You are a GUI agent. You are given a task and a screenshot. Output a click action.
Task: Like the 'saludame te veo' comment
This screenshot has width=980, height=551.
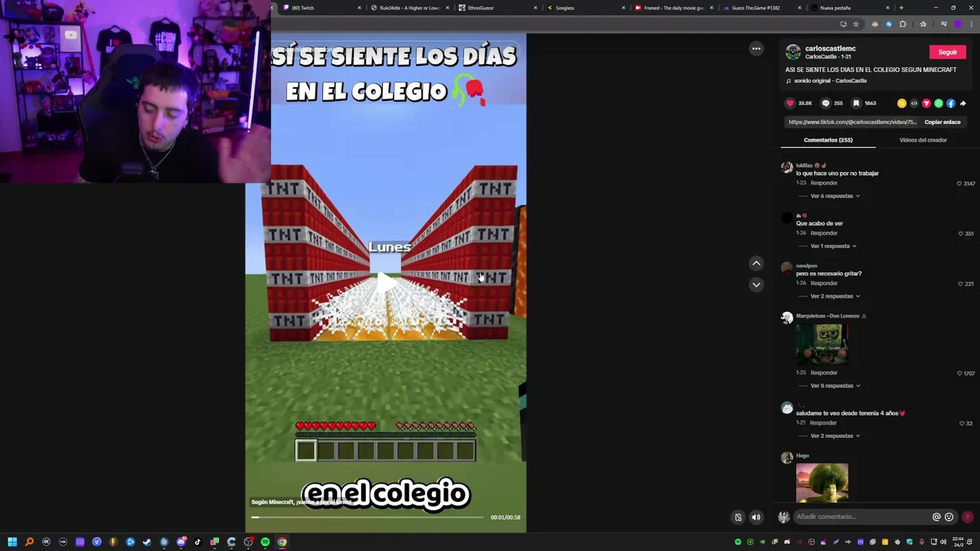962,423
